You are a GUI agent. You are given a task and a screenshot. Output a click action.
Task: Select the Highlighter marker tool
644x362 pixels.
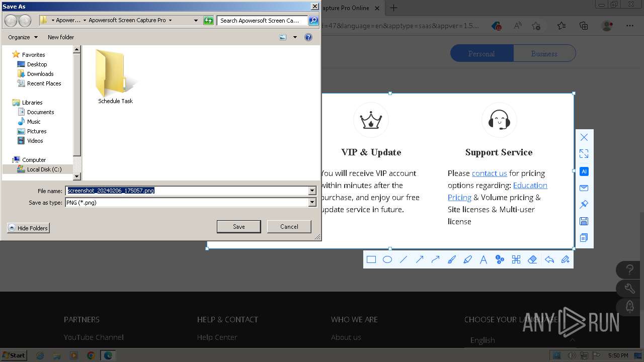coord(467,259)
